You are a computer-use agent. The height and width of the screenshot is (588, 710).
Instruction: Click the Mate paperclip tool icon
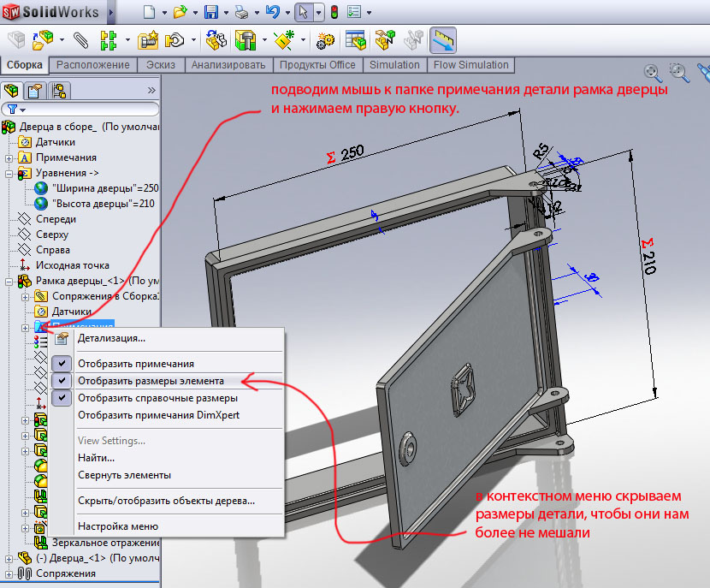point(80,40)
